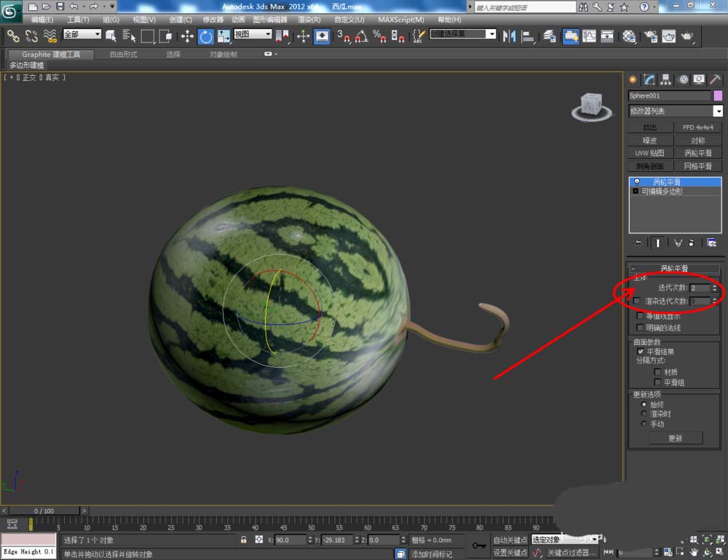Open the Render Setup icon
728x560 pixels.
point(650,36)
